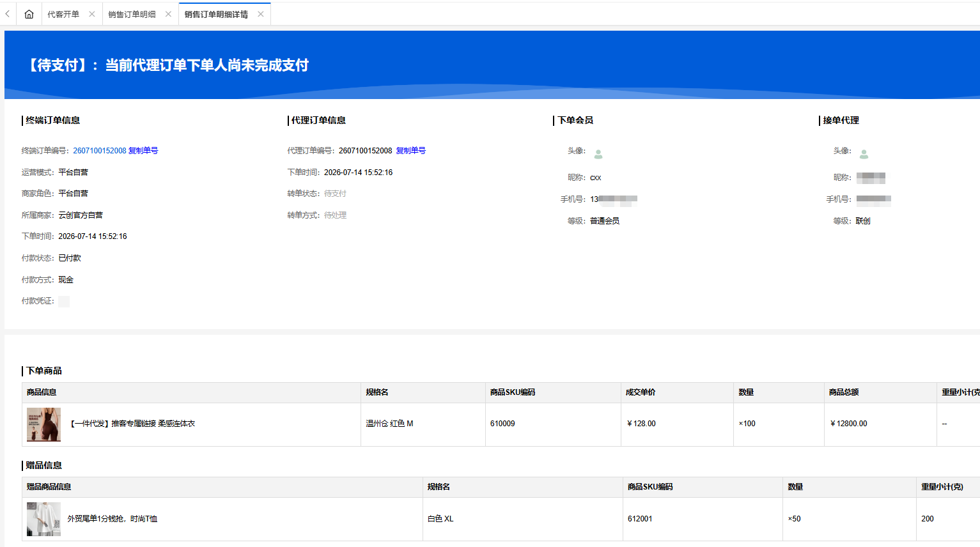Close the 代客开单 tab
Image resolution: width=980 pixels, height=547 pixels.
[92, 14]
